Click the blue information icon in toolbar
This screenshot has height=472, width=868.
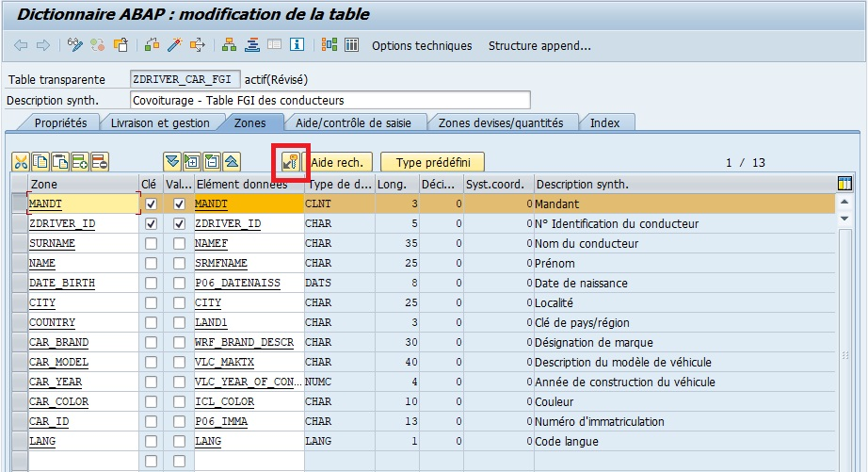[297, 45]
